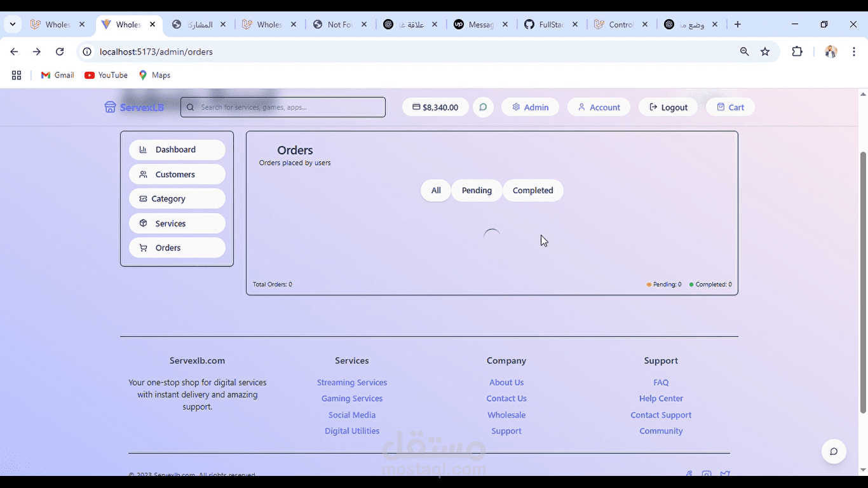
Task: Open the Digital Utilities footer link
Action: pyautogui.click(x=352, y=431)
